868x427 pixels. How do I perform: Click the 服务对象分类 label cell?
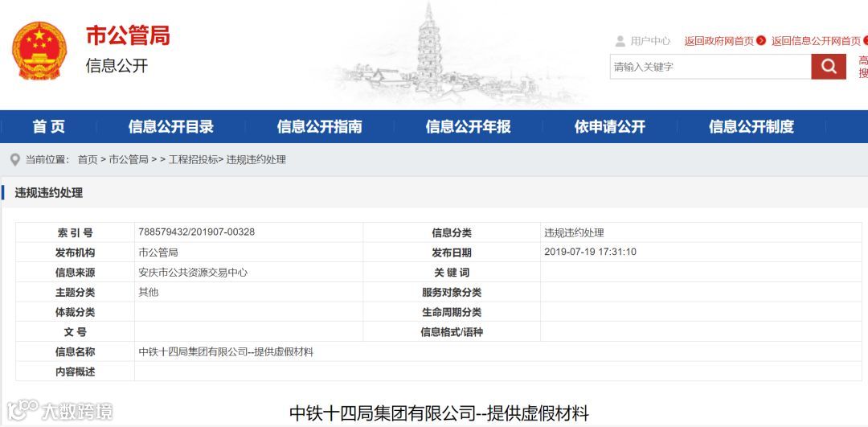(452, 293)
